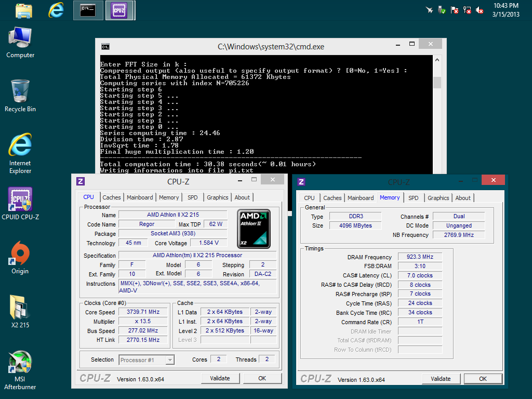Switch to the cmd.exe taskbar button
This screenshot has height=399, width=532.
coord(88,10)
